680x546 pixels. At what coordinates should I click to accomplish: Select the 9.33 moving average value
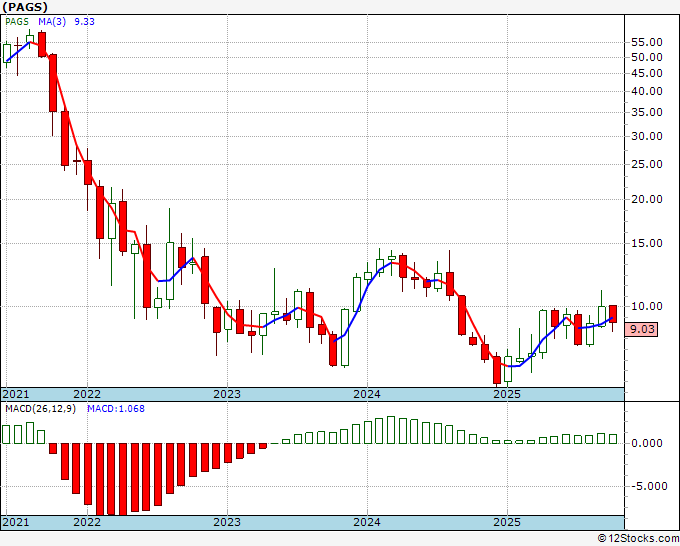(84, 22)
